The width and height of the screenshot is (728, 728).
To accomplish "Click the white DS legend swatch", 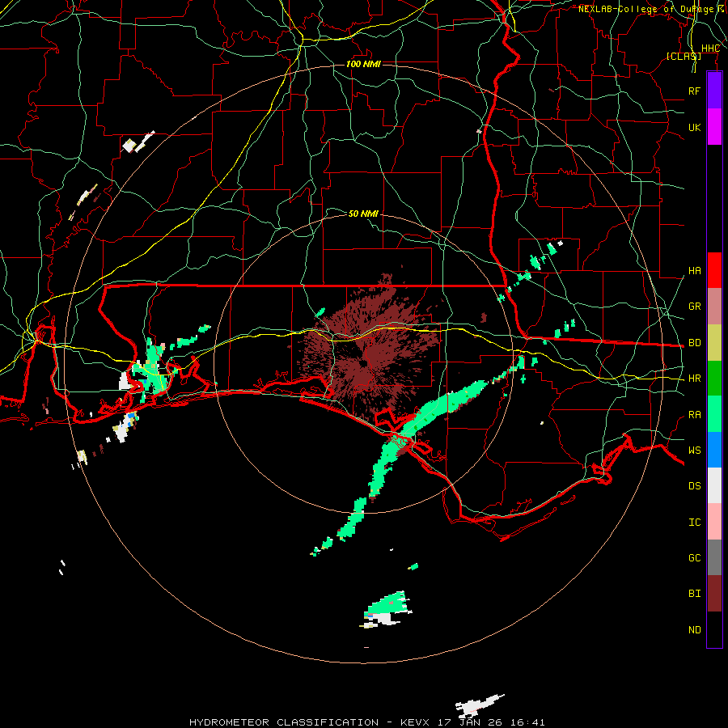I will (714, 485).
